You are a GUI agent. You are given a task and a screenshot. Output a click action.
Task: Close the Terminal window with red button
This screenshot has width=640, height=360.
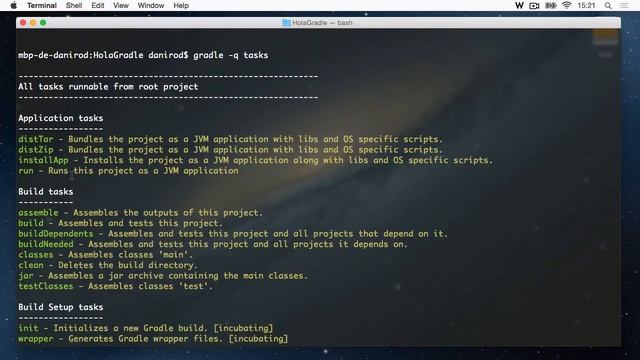point(23,22)
